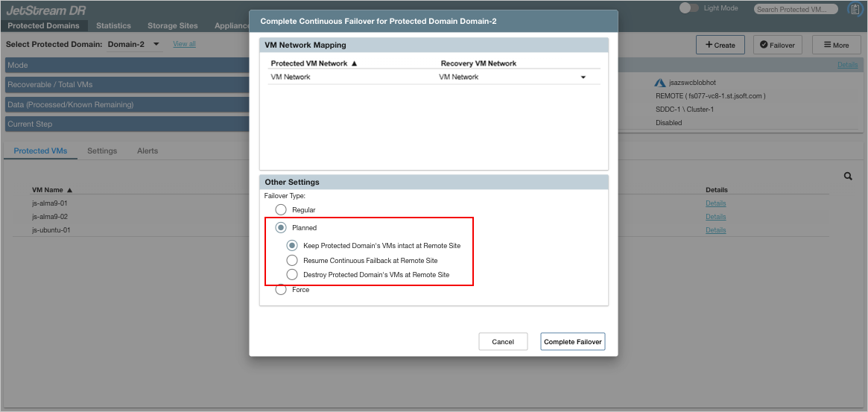Toggle the Light Mode switch
This screenshot has height=412, width=868.
click(x=689, y=7)
